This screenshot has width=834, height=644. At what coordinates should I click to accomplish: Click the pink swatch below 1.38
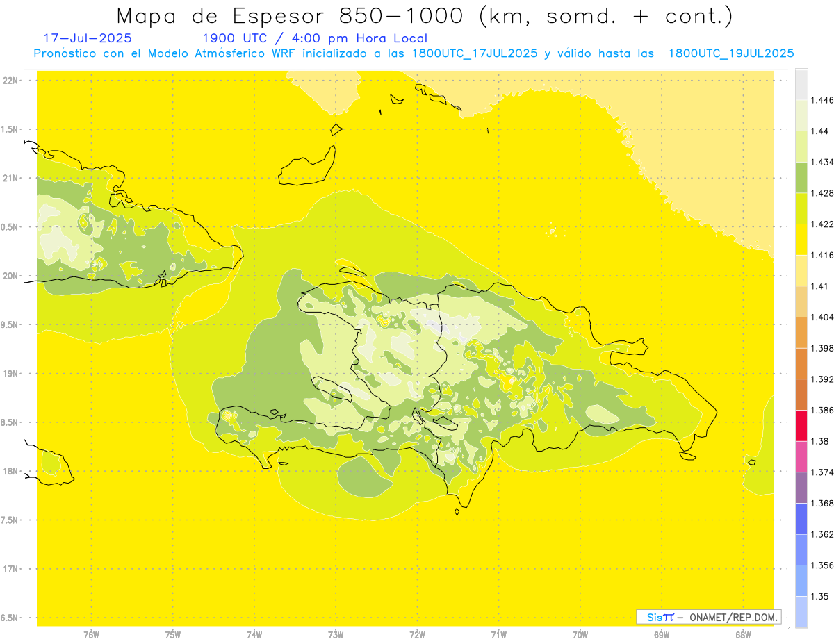click(801, 456)
